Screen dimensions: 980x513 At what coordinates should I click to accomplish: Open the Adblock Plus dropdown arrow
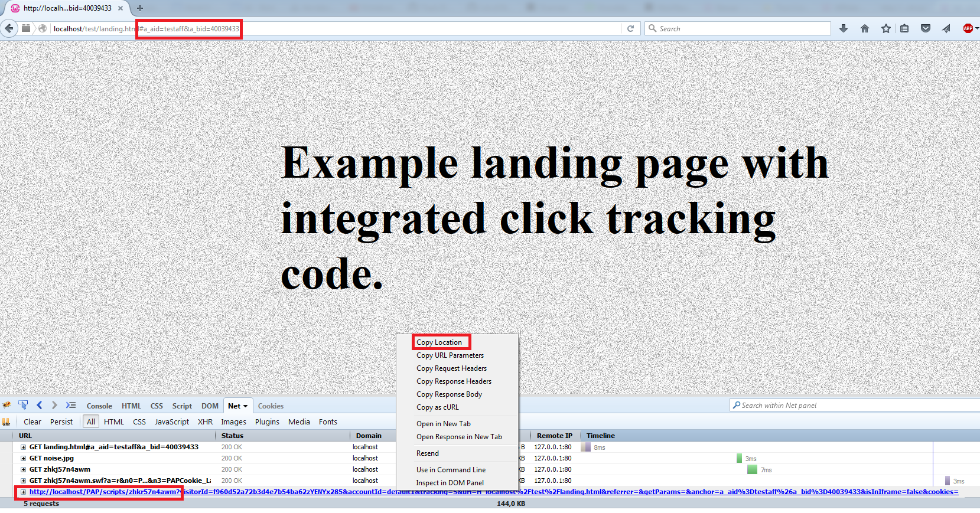pyautogui.click(x=977, y=28)
